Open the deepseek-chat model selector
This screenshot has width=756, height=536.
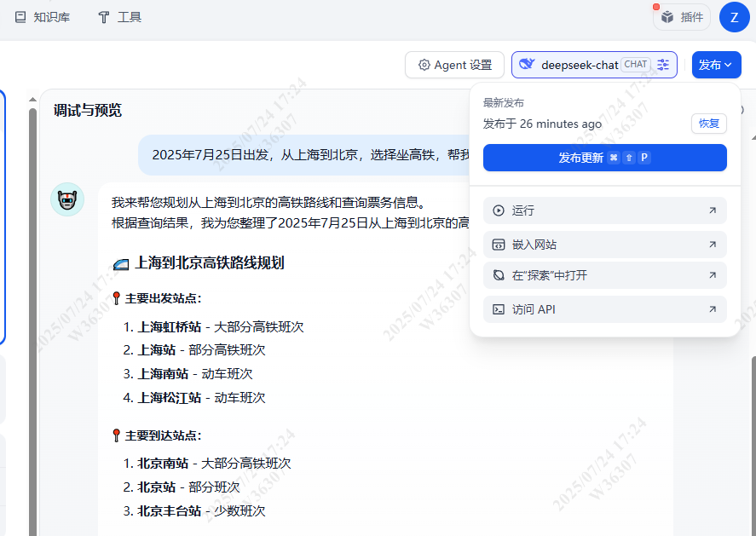point(580,65)
